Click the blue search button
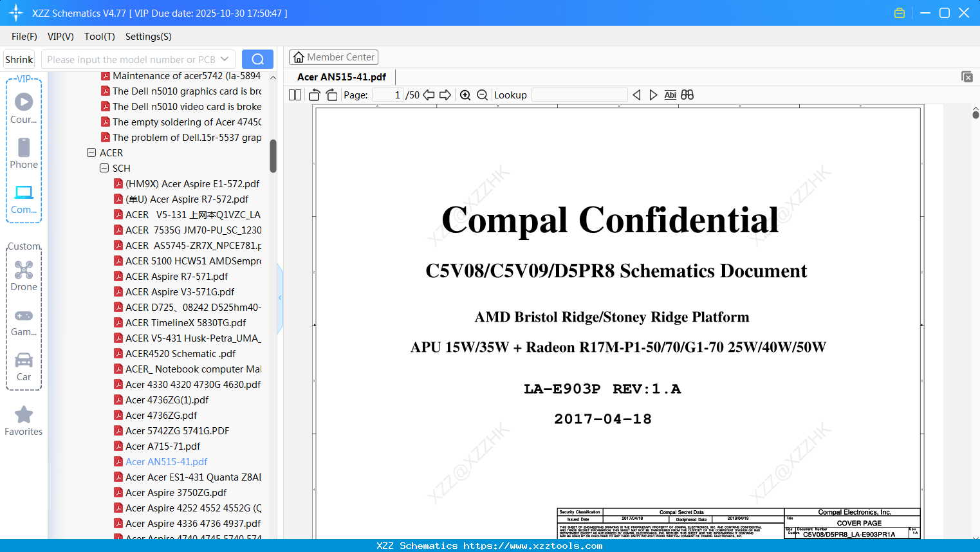Viewport: 980px width, 552px height. click(x=257, y=59)
